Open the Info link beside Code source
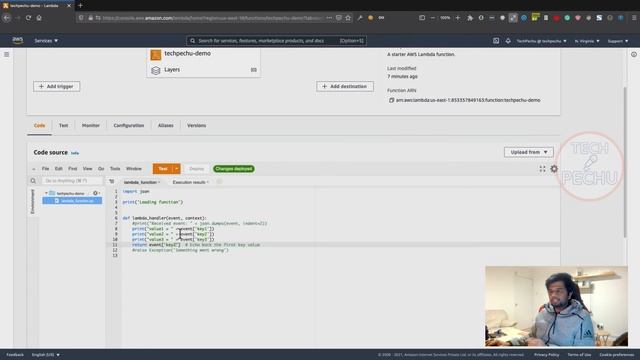The image size is (640, 360). [x=75, y=153]
